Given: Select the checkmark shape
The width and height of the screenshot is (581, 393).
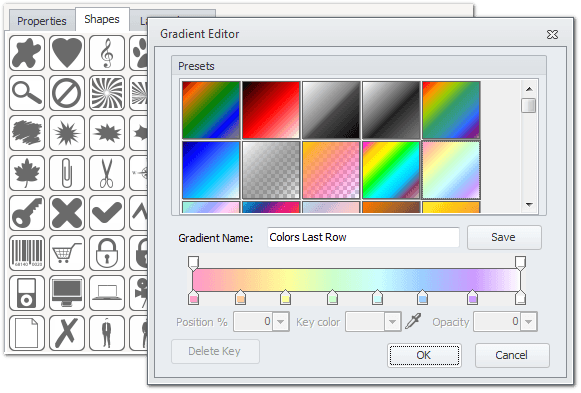Looking at the screenshot, I should pos(107,213).
